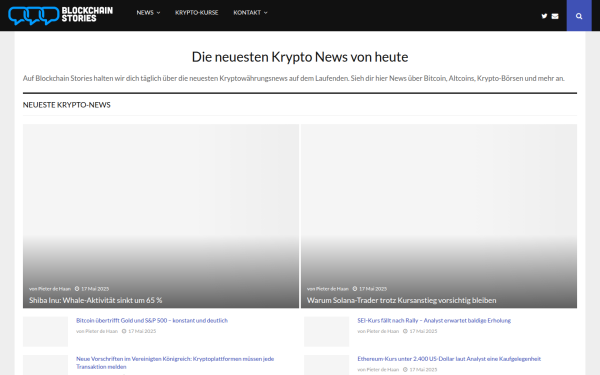Open the Twitter profile icon
Image resolution: width=600 pixels, height=375 pixels.
(x=544, y=16)
